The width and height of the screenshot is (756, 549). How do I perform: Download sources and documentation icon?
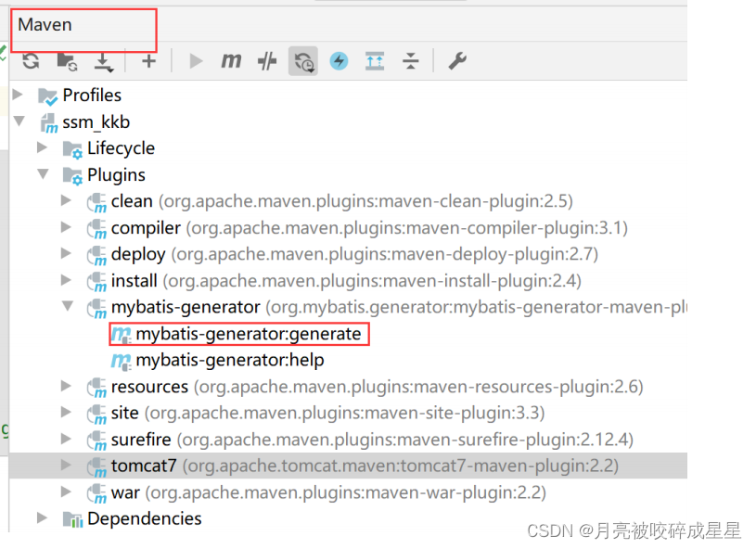[x=103, y=62]
